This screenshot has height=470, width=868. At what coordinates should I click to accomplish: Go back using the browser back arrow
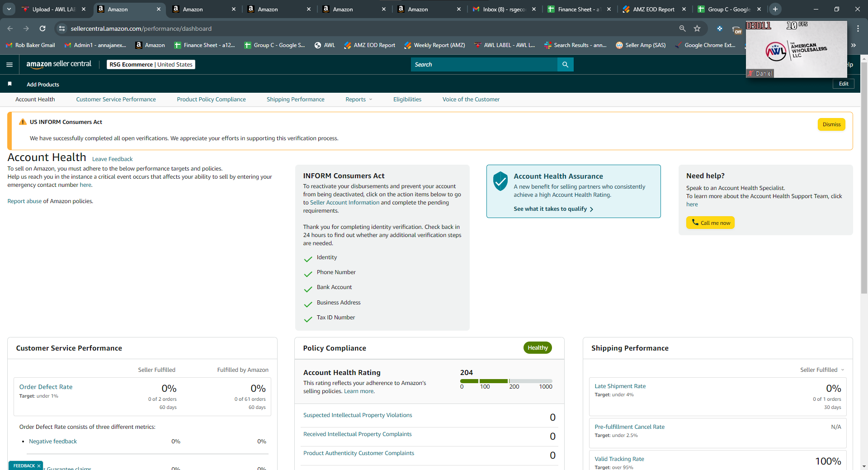pyautogui.click(x=10, y=28)
